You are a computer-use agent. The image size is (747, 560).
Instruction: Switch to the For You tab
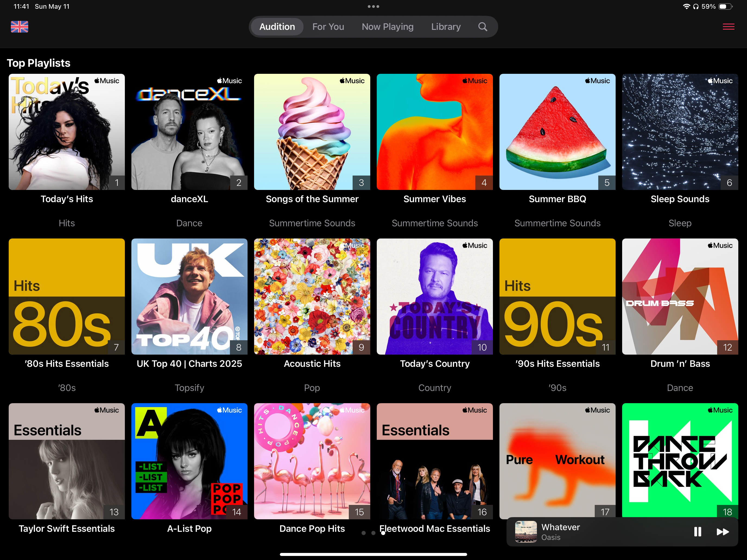(328, 27)
